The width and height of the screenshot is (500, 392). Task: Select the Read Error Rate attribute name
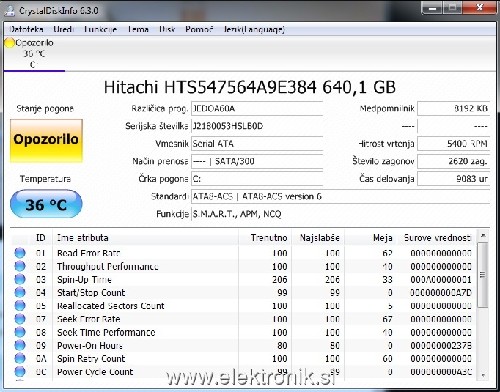point(88,253)
